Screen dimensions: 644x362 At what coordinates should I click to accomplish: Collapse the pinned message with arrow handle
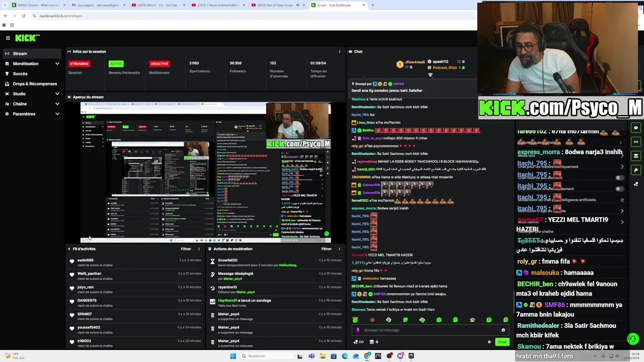430,75
